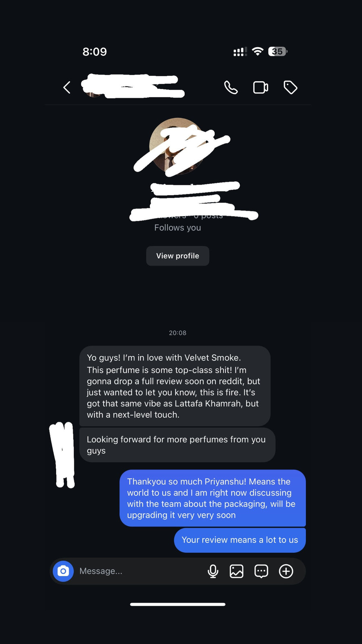Tap the plus circle for more options

coord(286,571)
